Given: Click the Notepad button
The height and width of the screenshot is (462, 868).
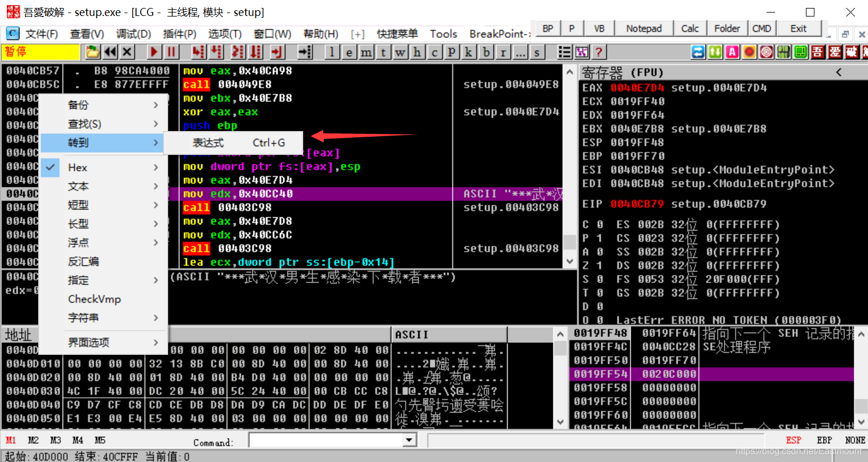Looking at the screenshot, I should pyautogui.click(x=644, y=28).
